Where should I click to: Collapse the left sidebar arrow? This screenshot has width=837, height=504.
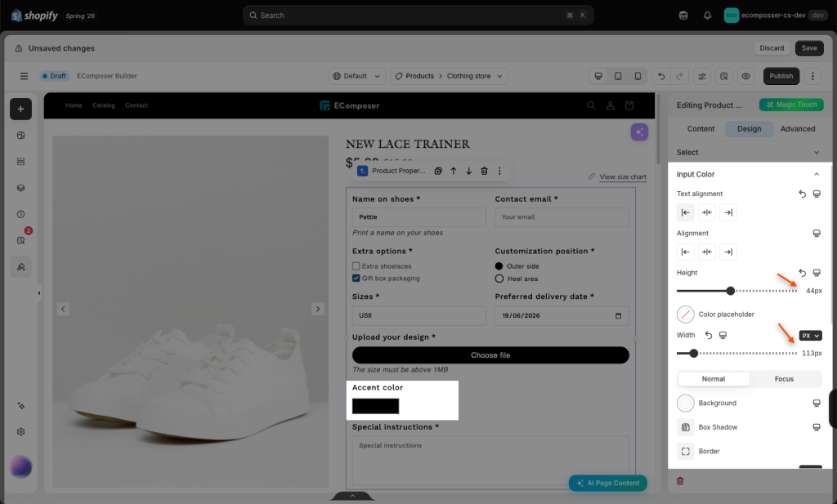click(x=39, y=292)
